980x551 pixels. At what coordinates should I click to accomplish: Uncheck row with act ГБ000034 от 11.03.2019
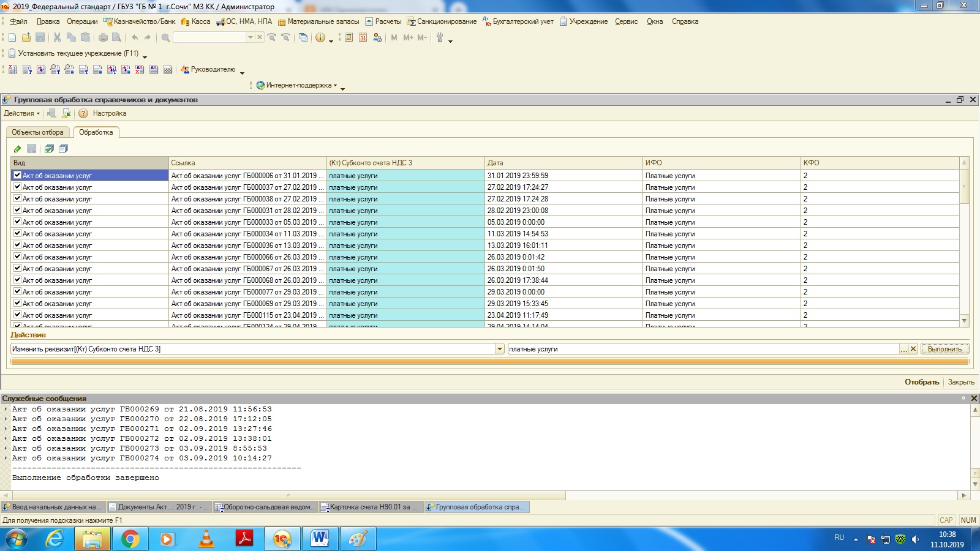click(17, 233)
